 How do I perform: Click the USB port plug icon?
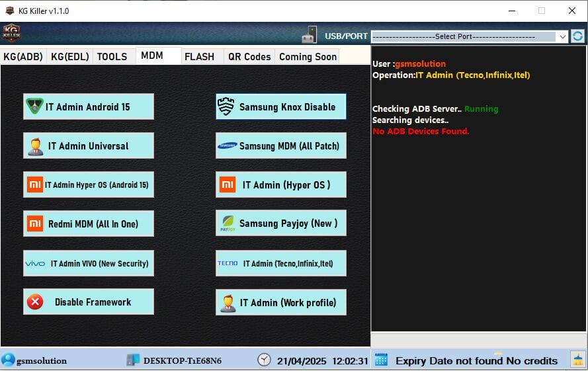(x=310, y=35)
